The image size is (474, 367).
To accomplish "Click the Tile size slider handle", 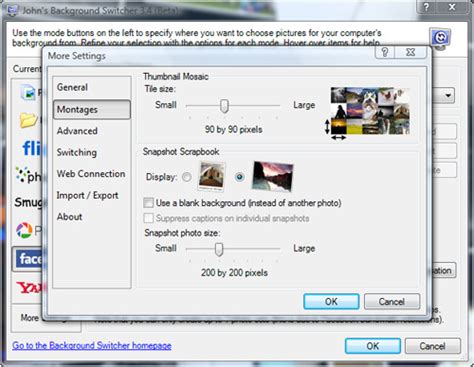I will click(x=225, y=106).
